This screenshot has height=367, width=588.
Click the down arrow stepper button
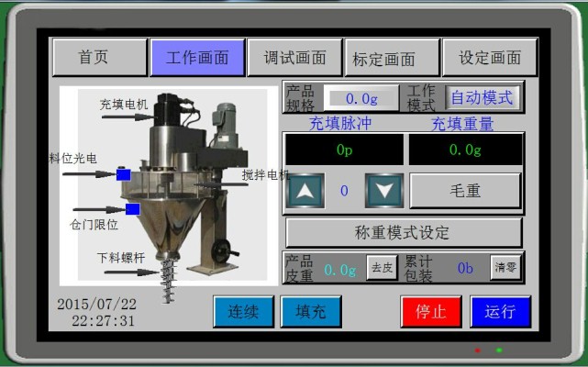(x=384, y=191)
